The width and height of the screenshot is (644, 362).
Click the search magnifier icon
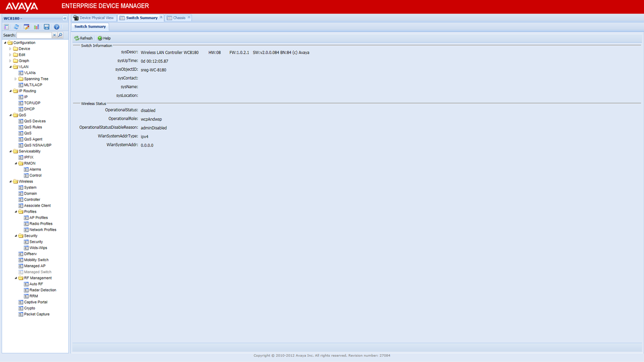60,35
